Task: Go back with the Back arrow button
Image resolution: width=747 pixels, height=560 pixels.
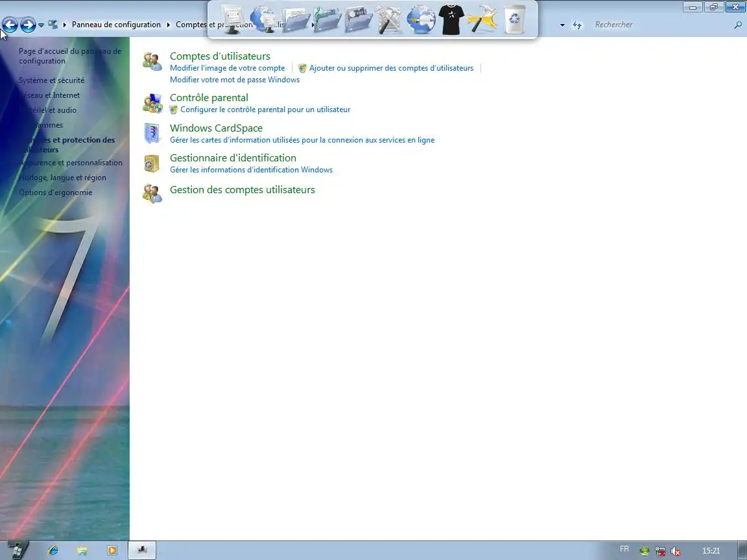Action: [10, 25]
